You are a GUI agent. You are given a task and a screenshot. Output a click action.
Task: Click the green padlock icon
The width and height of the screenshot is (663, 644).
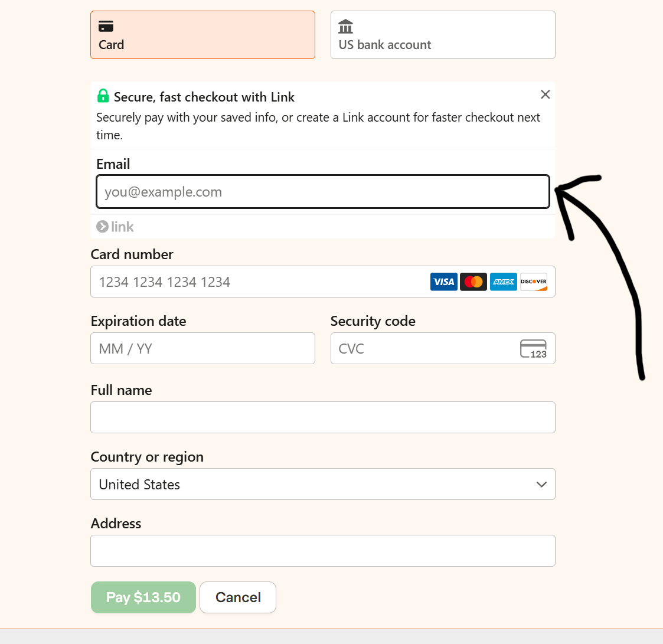click(x=103, y=95)
